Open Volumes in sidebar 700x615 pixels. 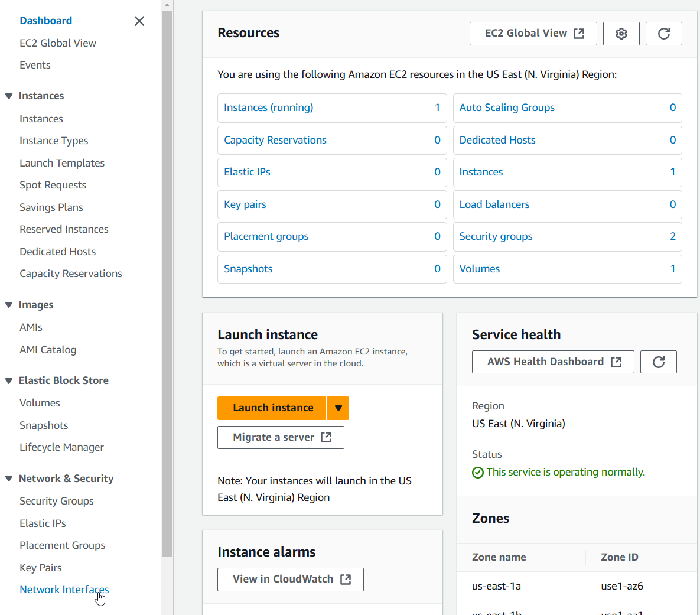(x=40, y=403)
